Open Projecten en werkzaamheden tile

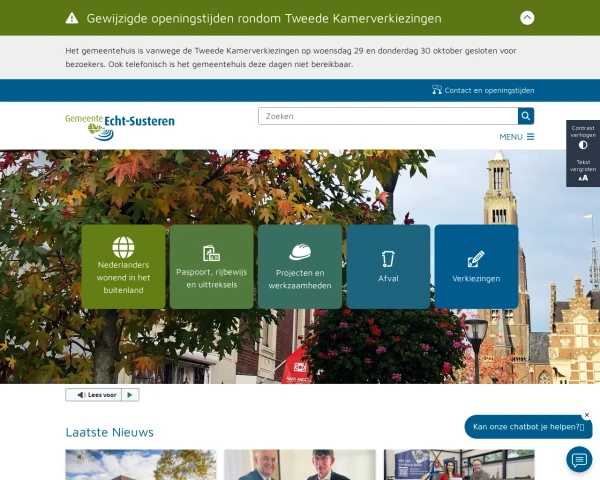[300, 266]
